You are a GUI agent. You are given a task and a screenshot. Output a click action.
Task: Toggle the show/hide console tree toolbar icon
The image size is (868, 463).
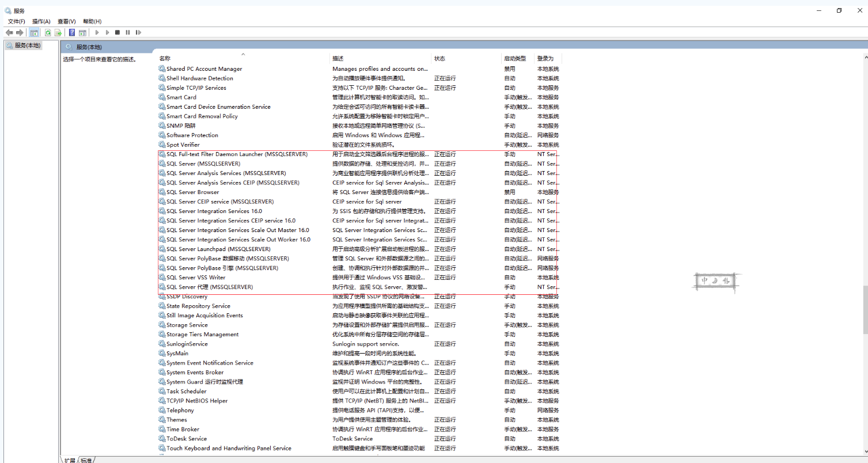point(35,33)
